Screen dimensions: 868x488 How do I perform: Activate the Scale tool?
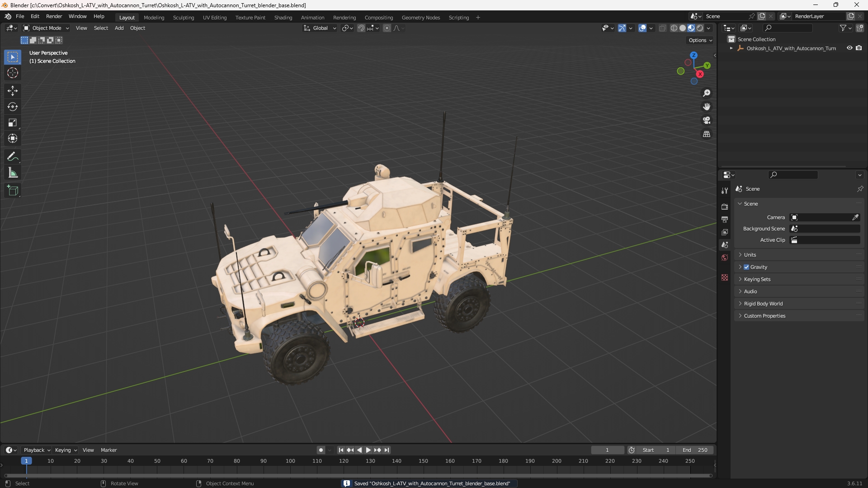tap(13, 122)
